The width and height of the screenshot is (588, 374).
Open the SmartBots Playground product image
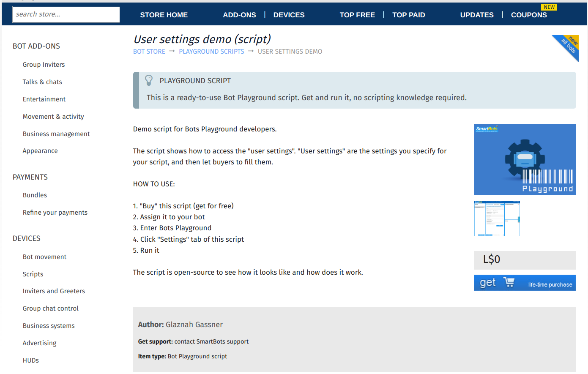tap(525, 159)
